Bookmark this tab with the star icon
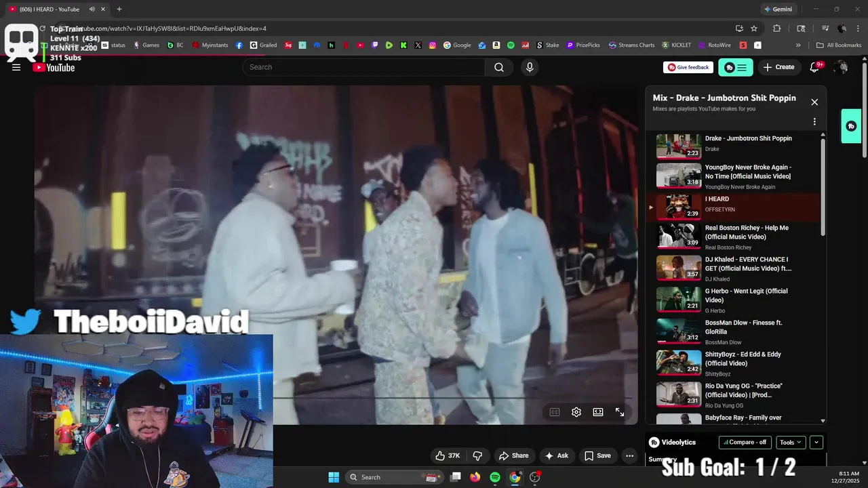The width and height of the screenshot is (868, 488). coord(754,28)
